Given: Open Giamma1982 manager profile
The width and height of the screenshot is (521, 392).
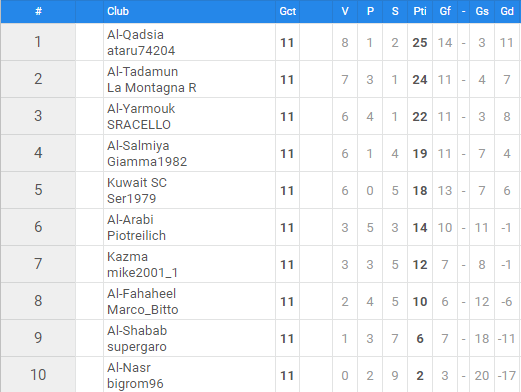Looking at the screenshot, I should (147, 162).
